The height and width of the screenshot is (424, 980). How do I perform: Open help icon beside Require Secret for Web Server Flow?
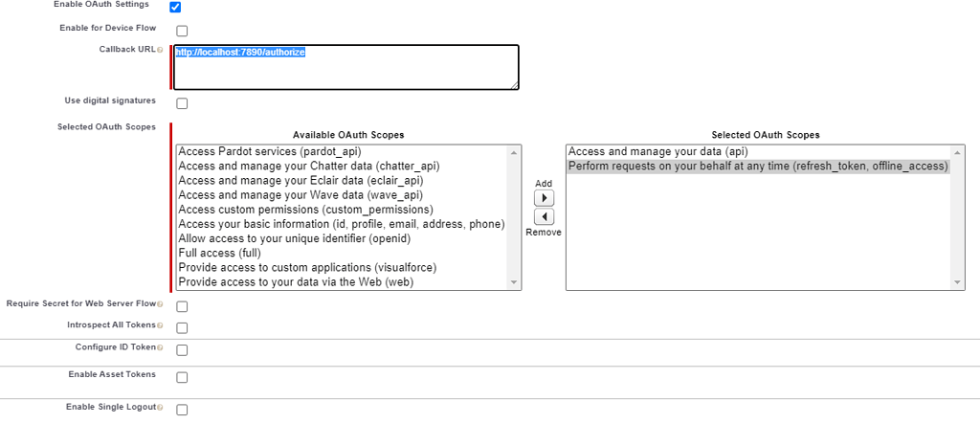[x=160, y=304]
